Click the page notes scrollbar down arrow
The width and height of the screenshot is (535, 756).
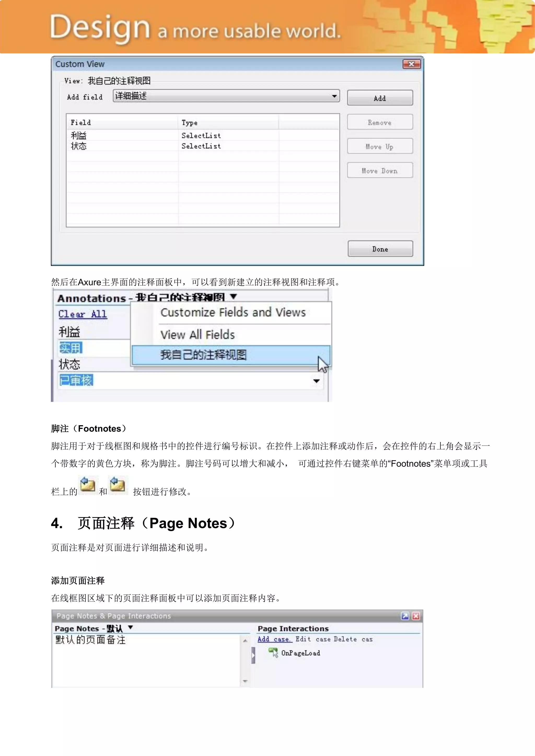click(x=245, y=681)
